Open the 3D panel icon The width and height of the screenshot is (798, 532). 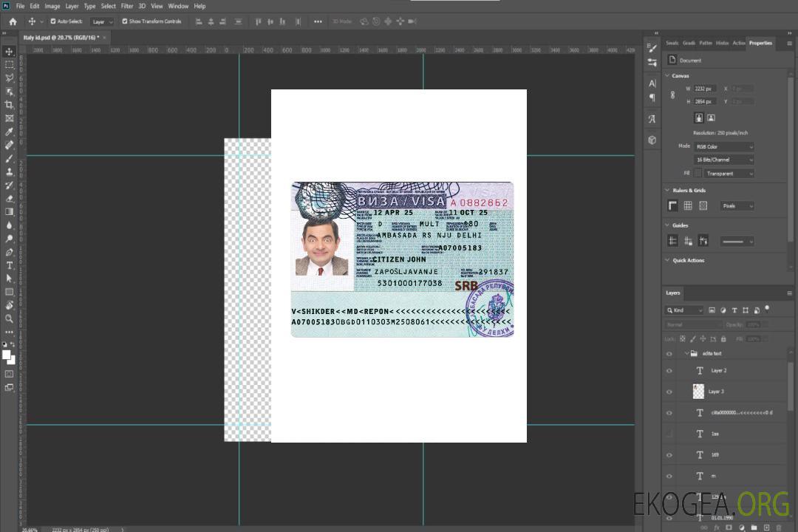tap(652, 140)
